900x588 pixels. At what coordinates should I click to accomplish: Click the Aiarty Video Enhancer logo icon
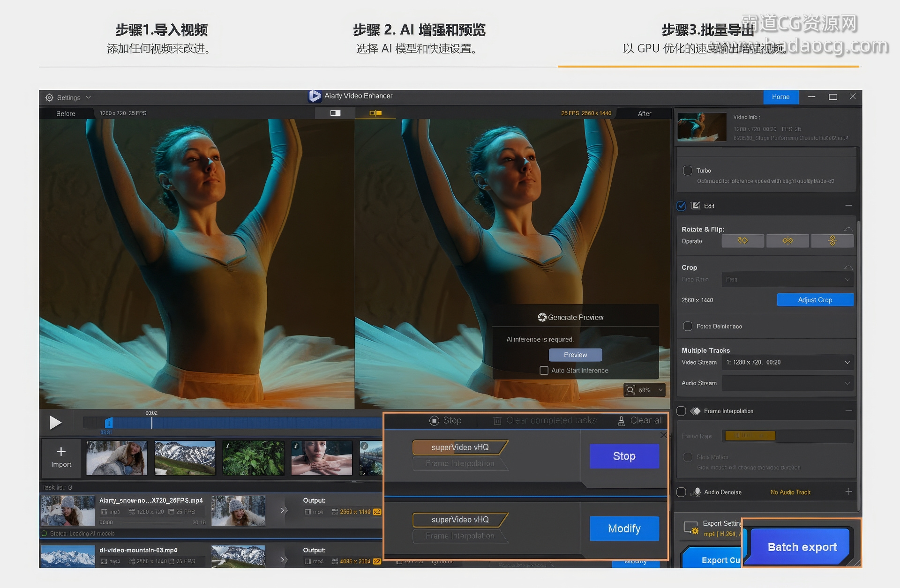315,96
